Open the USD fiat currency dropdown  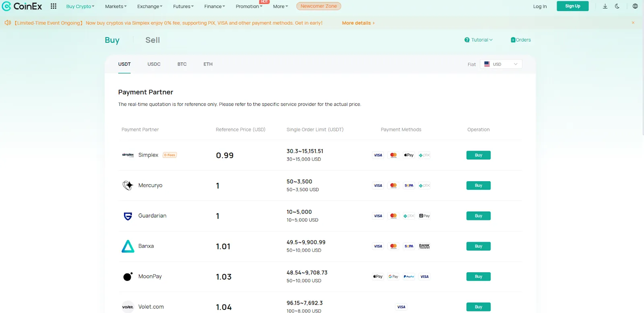coord(501,64)
